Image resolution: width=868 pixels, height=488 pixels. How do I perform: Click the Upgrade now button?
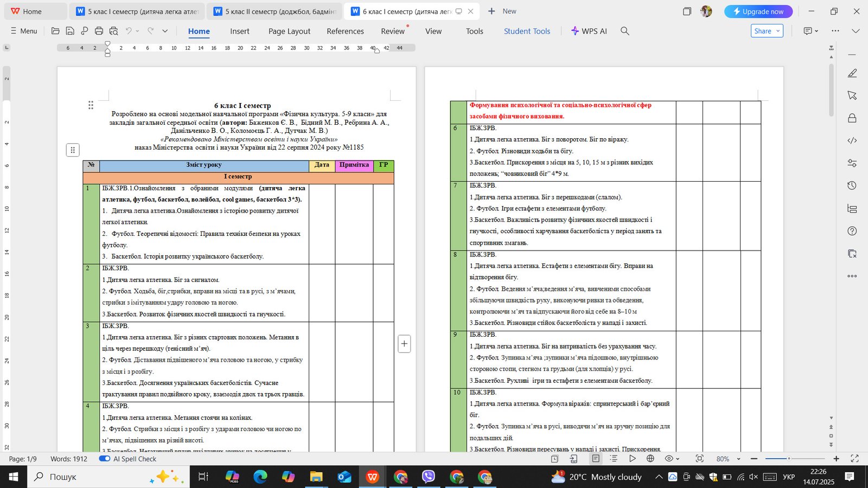[x=758, y=11]
